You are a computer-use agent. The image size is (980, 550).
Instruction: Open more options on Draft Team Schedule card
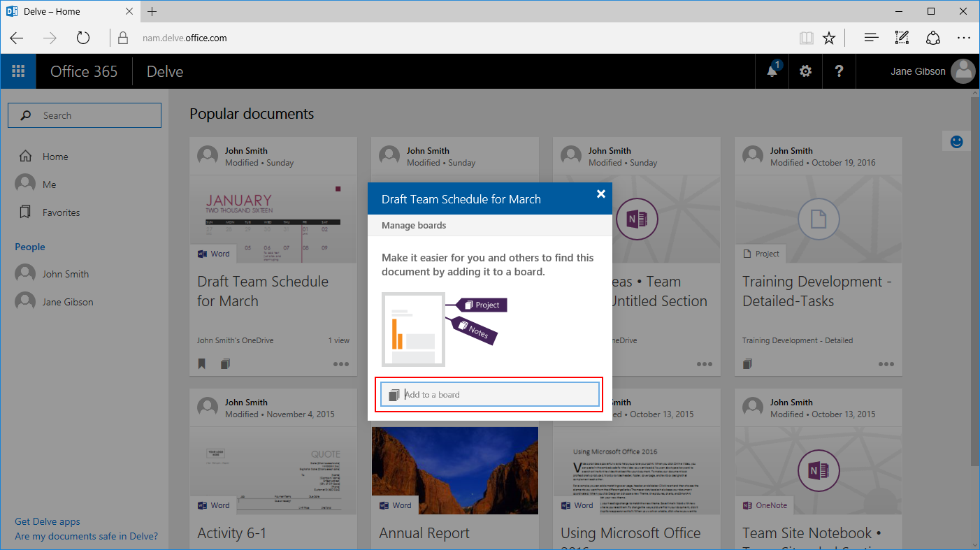(x=341, y=364)
